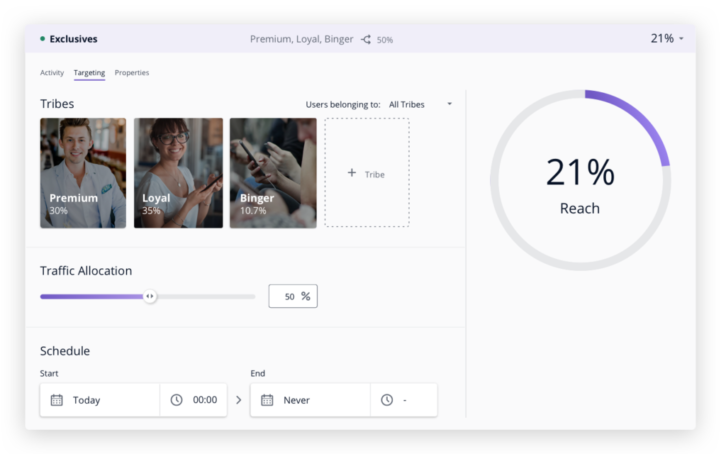This screenshot has height=454, width=726.
Task: Click the 21% Reach circular gauge
Action: coord(580,180)
